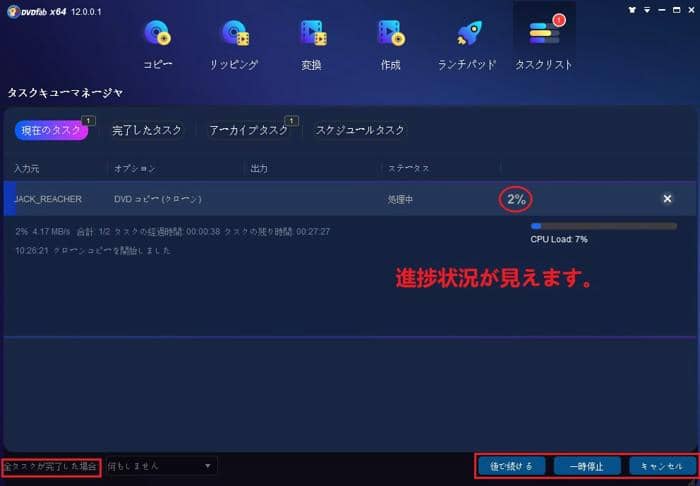Open the ランチパッド rocket icon
This screenshot has width=700, height=486.
click(x=468, y=33)
